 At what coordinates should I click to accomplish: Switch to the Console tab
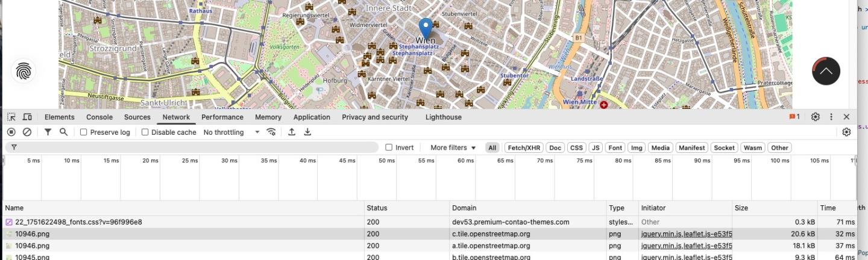[99, 117]
